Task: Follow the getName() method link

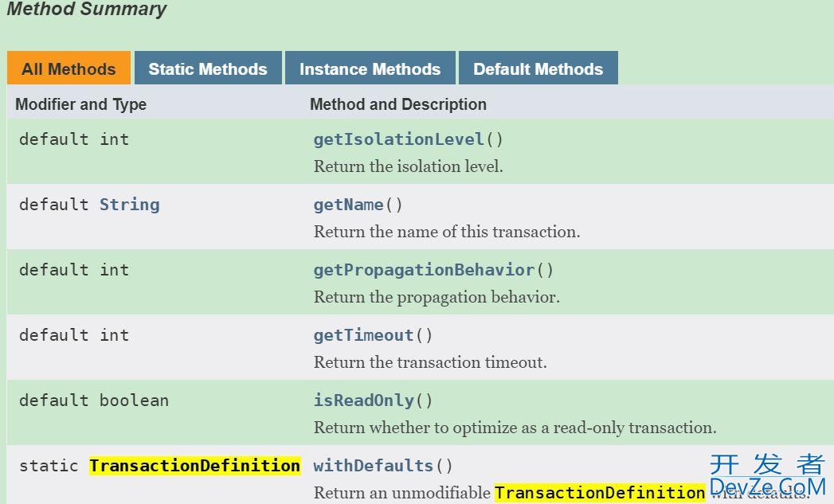Action: coord(348,205)
